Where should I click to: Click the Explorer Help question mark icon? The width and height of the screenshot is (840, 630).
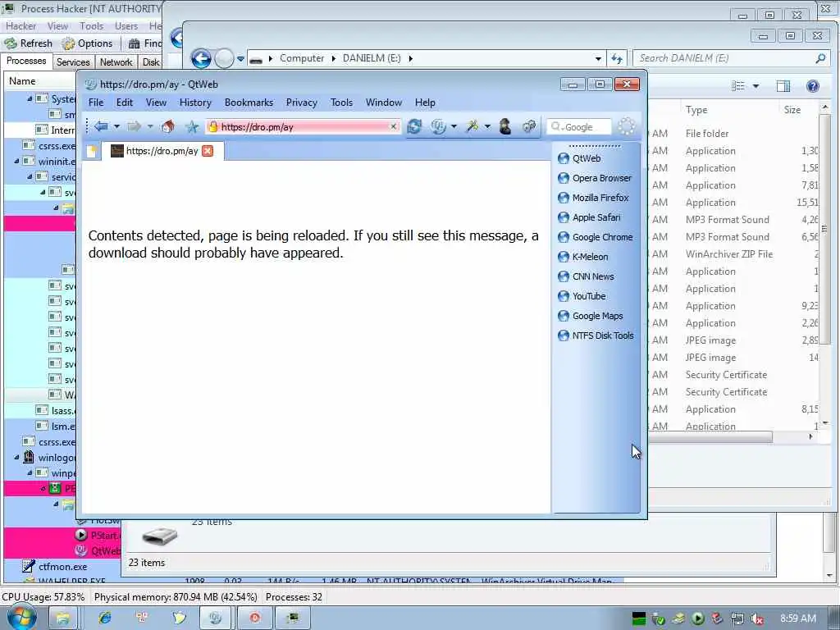[813, 86]
